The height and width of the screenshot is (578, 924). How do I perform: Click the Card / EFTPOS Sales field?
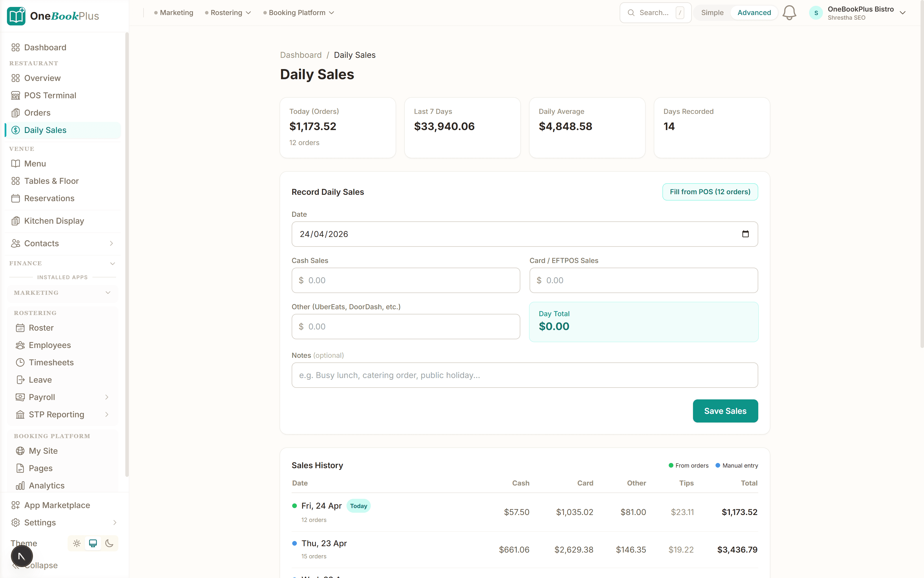tap(643, 280)
